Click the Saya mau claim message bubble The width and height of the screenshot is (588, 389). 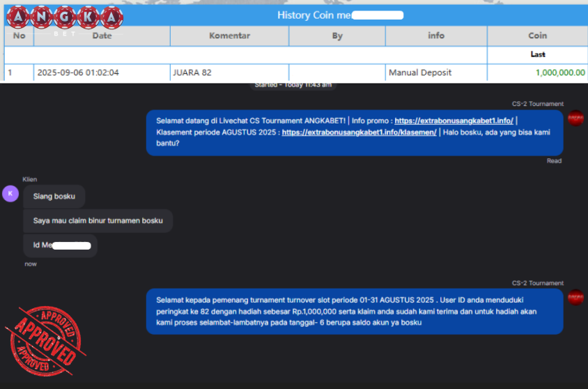(98, 221)
